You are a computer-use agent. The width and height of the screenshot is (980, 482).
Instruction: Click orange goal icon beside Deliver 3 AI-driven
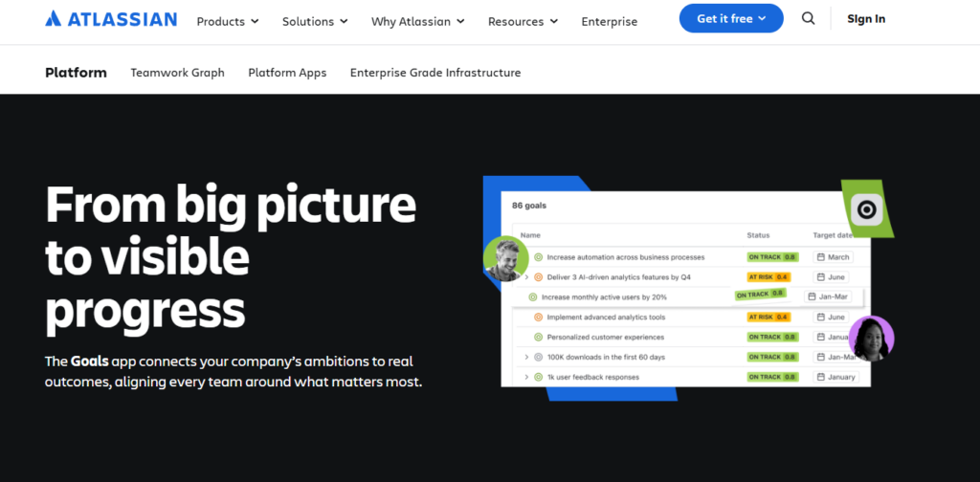(538, 277)
